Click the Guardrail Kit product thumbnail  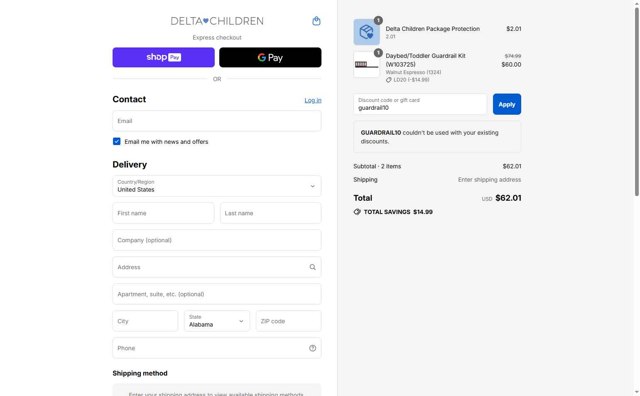coord(366,64)
